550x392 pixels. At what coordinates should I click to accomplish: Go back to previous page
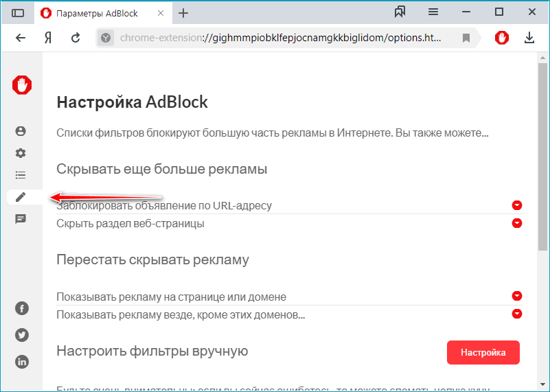pos(21,38)
